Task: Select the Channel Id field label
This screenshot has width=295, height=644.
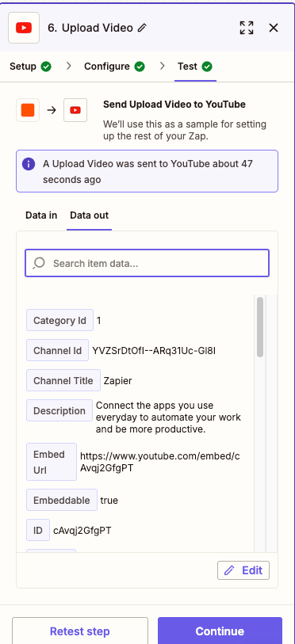Action: 58,351
